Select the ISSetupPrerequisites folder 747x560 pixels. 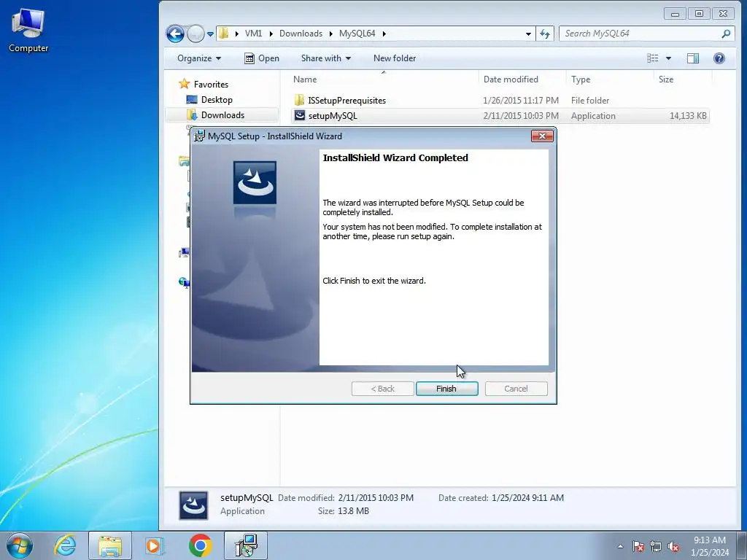point(347,101)
